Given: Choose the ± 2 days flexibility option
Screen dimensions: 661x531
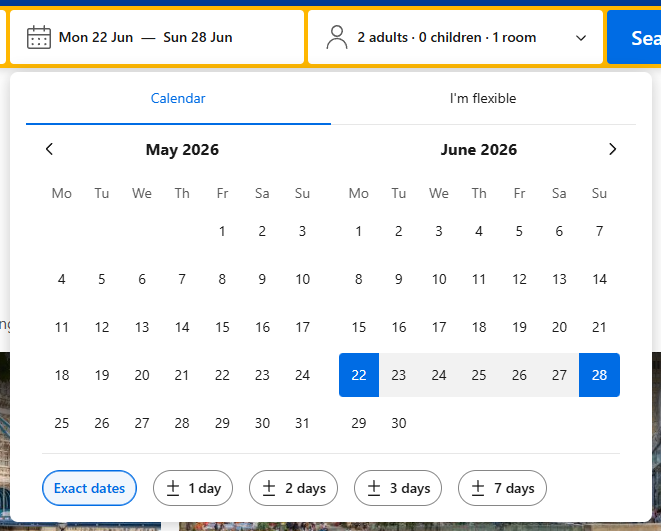Looking at the screenshot, I should [x=294, y=488].
